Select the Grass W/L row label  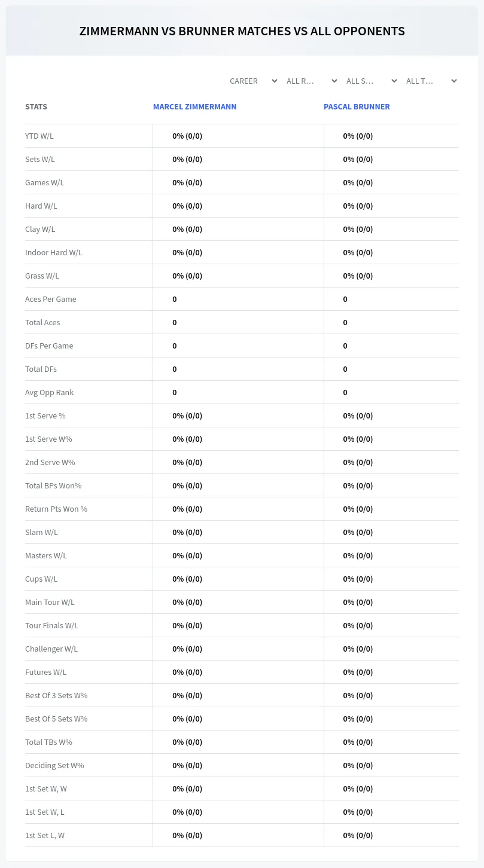42,276
